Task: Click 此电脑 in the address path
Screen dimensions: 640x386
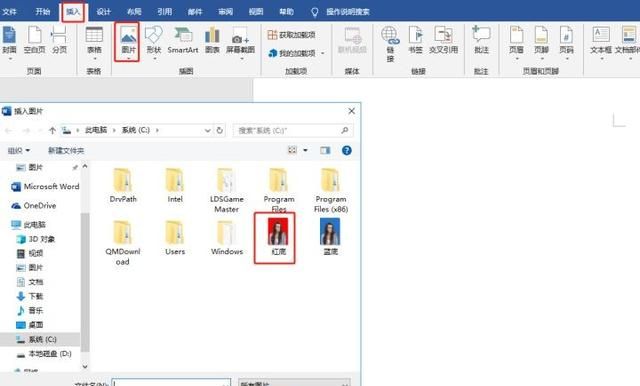Action: tap(96, 130)
